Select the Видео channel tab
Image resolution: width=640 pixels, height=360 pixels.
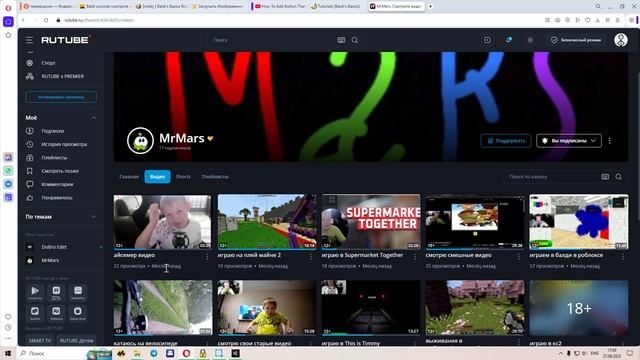(x=157, y=177)
